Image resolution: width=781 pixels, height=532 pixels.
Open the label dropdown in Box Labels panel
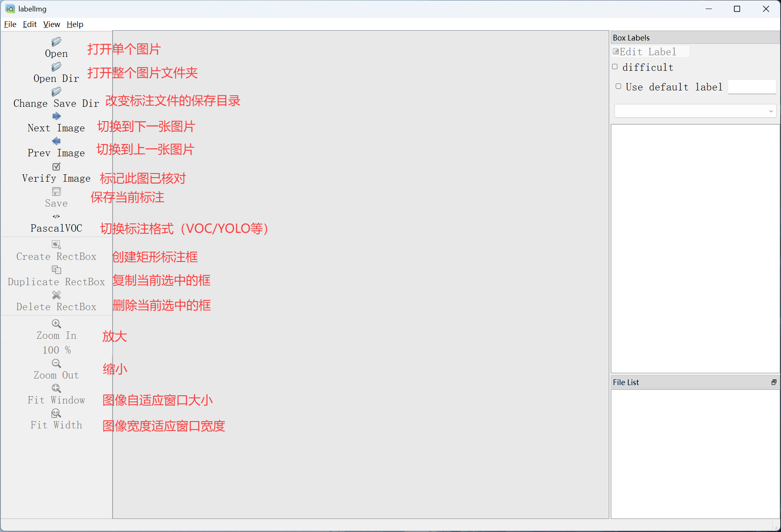click(x=770, y=111)
